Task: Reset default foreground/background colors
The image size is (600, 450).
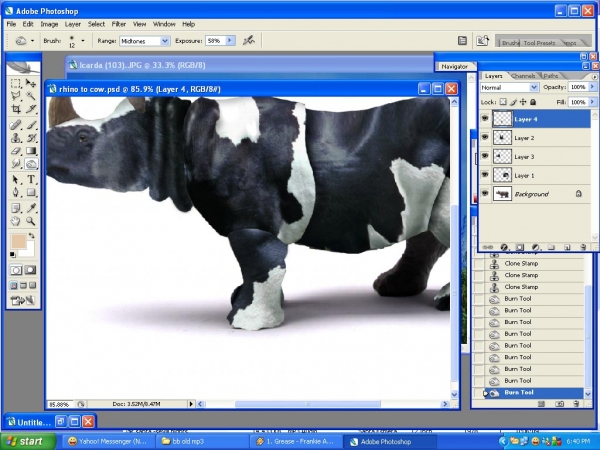Action: (x=13, y=254)
